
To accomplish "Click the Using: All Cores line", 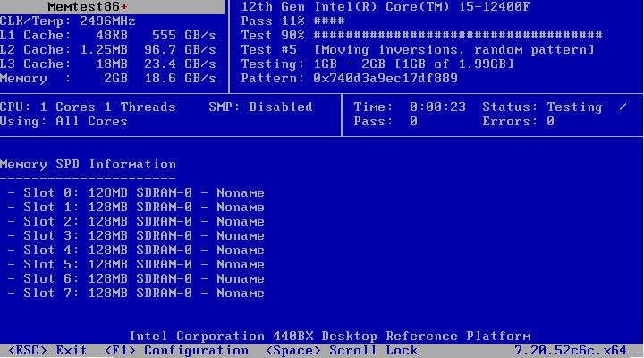I will [x=64, y=121].
